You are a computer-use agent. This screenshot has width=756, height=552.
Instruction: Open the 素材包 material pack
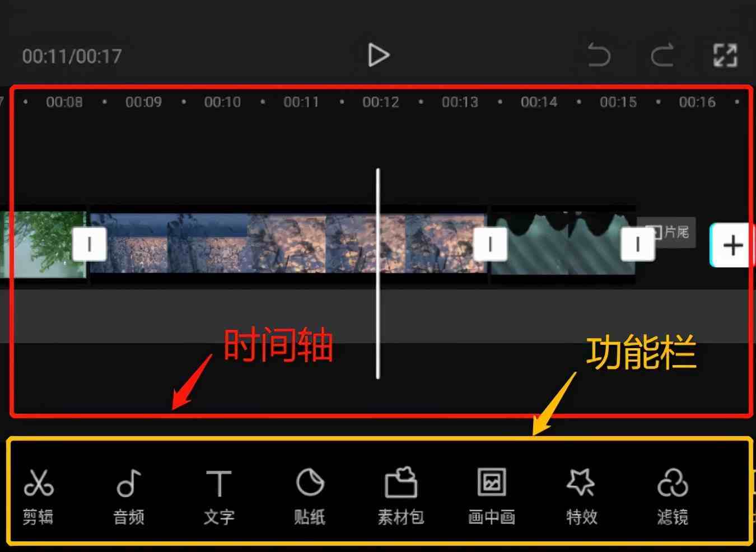(401, 497)
